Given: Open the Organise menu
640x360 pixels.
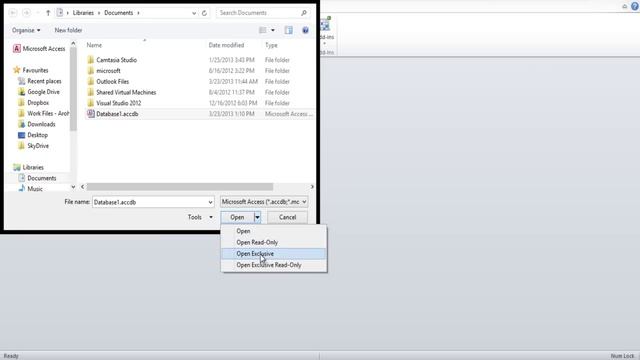Looking at the screenshot, I should pos(26,30).
